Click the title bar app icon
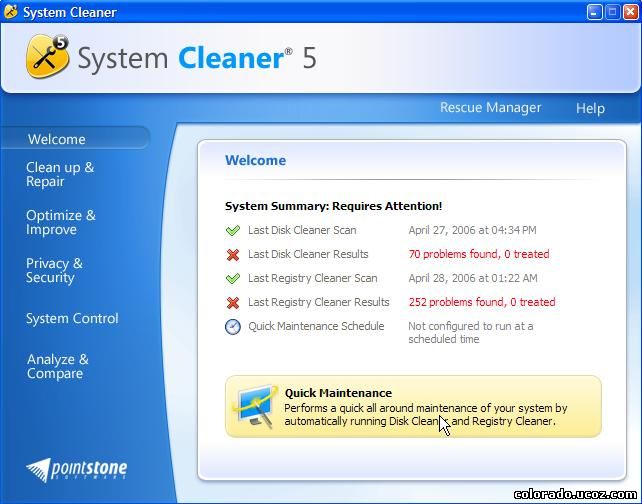The height and width of the screenshot is (504, 642). (11, 12)
